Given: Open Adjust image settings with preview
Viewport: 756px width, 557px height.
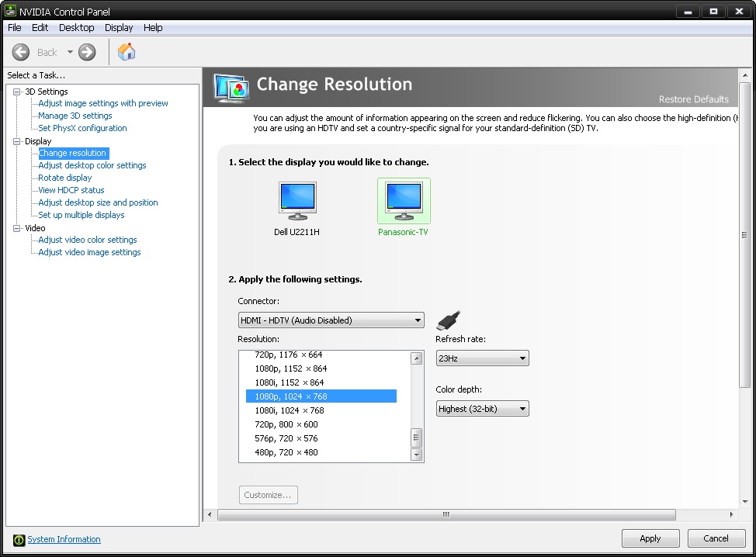Looking at the screenshot, I should pos(103,103).
